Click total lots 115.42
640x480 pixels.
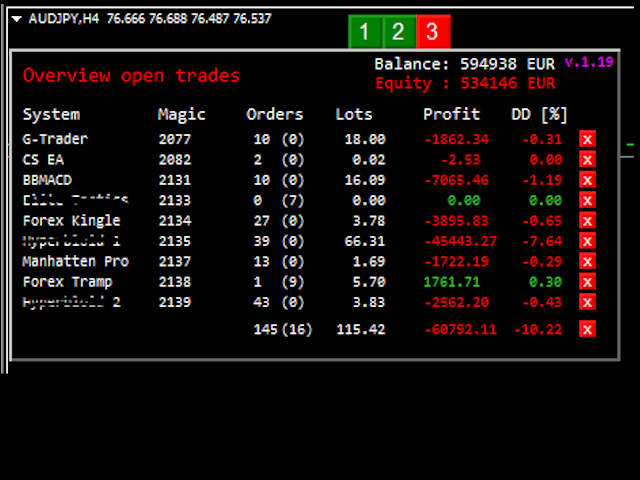pos(361,329)
